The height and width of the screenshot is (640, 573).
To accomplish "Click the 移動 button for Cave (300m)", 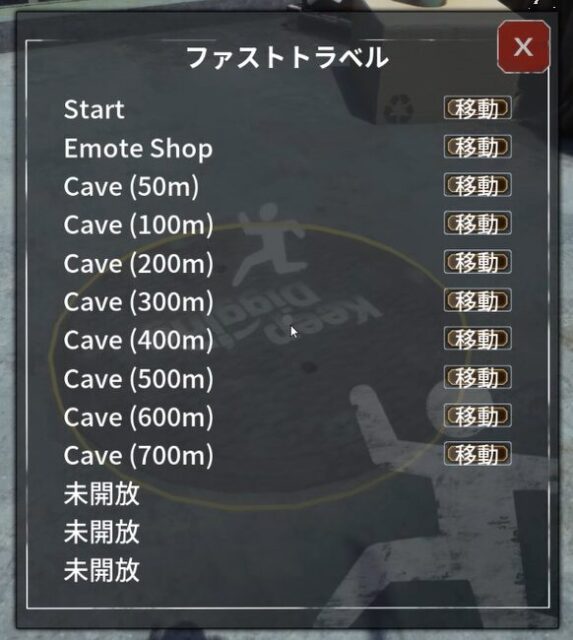I will [478, 300].
